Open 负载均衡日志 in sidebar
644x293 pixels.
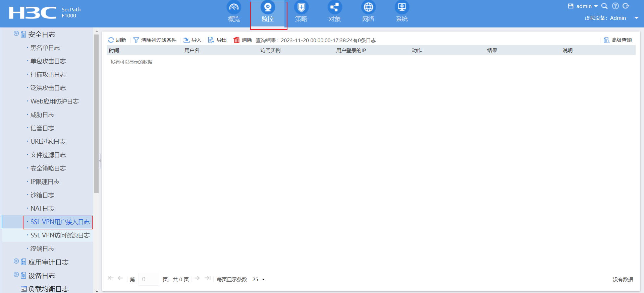pos(48,289)
